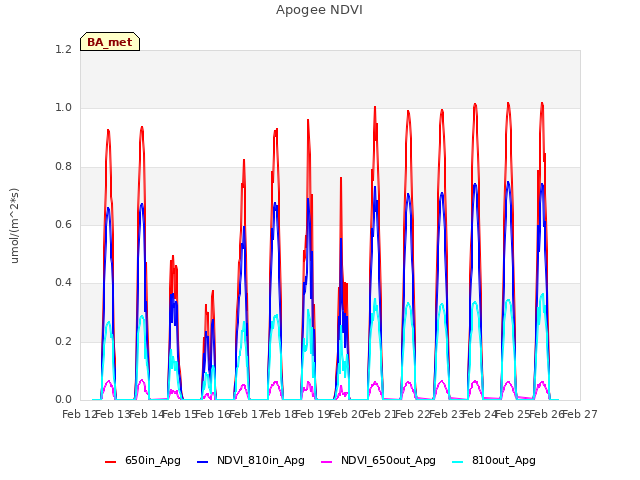Image resolution: width=640 pixels, height=480 pixels.
Task: Click the magenta NDVI_650out_Apg legend swatch
Action: point(327,462)
